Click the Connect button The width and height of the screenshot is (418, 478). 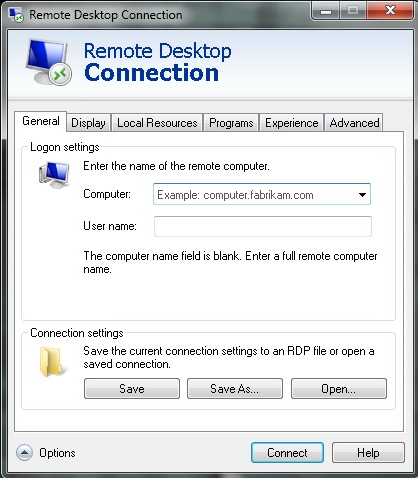tap(287, 453)
